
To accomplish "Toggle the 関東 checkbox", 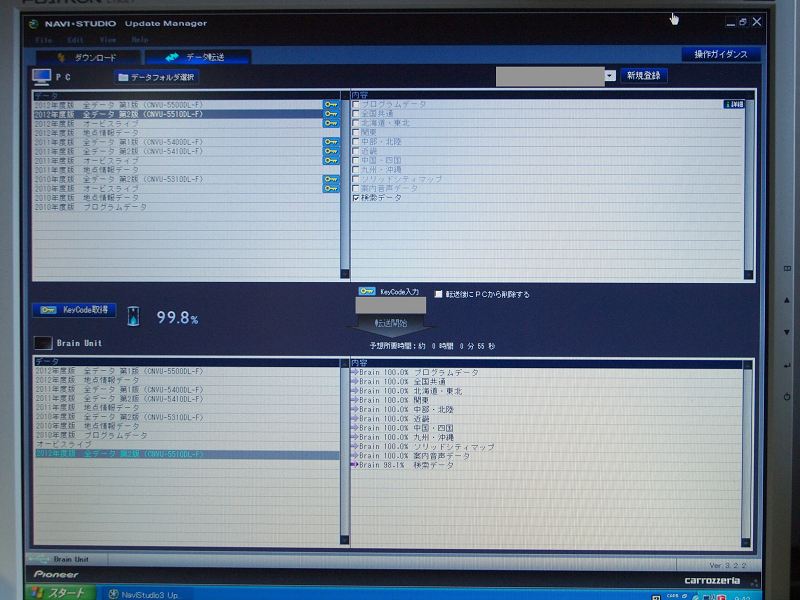I will click(356, 133).
